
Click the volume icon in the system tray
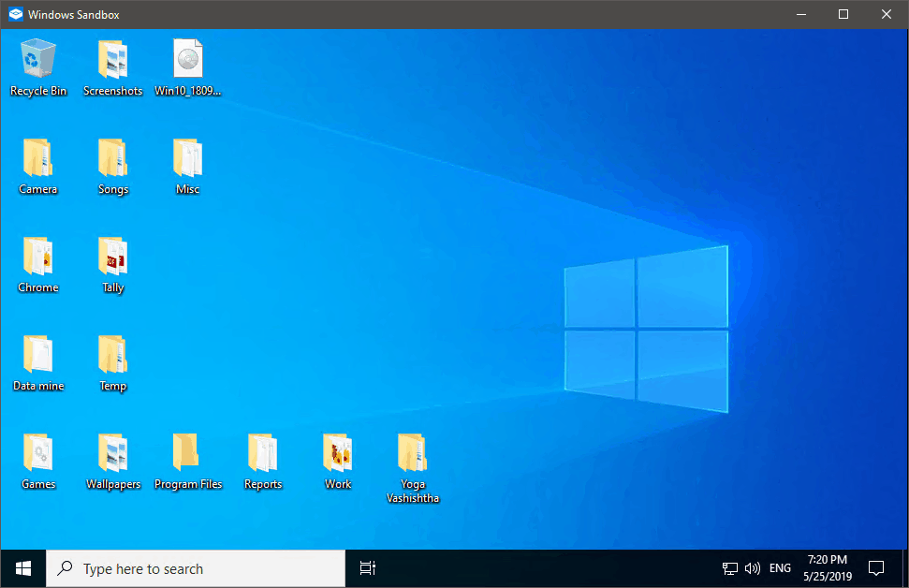[753, 567]
